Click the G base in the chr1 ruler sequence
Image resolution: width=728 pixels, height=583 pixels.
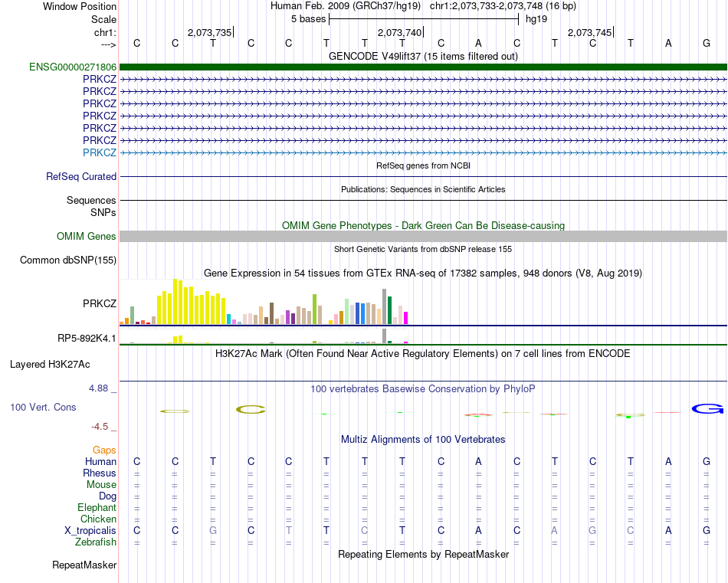(x=707, y=43)
